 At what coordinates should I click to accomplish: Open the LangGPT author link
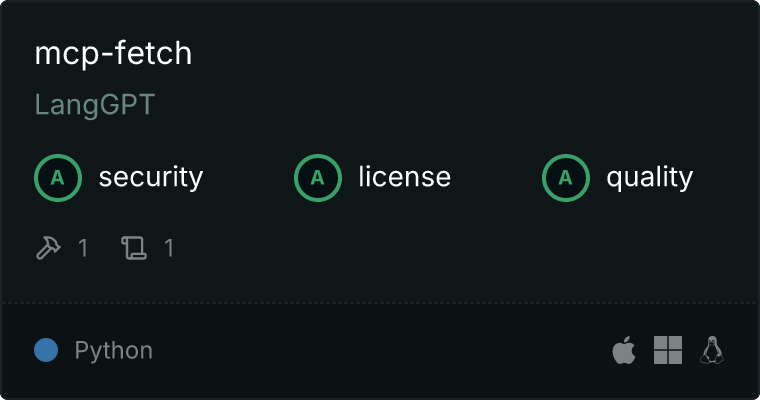point(95,105)
